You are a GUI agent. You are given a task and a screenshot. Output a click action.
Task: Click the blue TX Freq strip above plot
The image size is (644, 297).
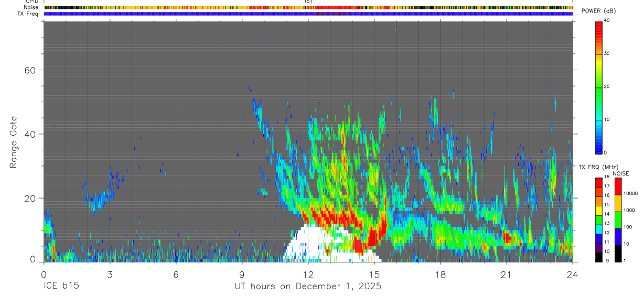coord(308,14)
